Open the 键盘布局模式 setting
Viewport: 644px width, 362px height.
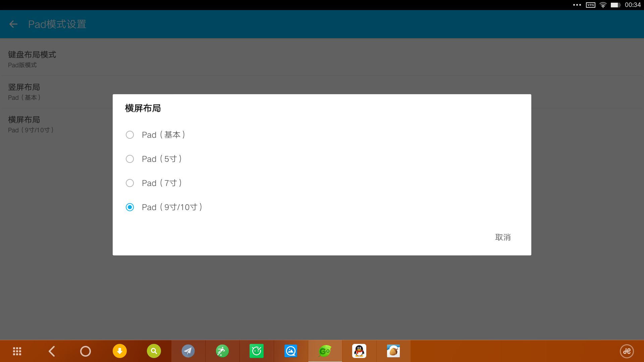pos(32,59)
